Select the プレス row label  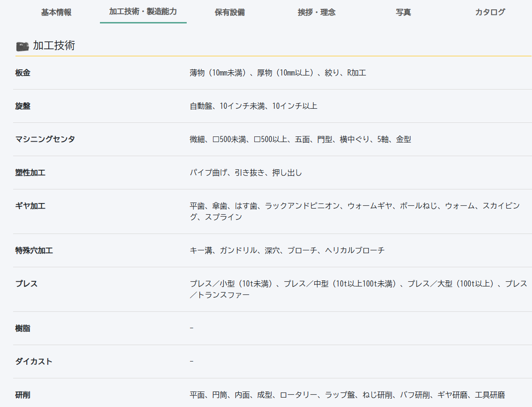tap(27, 284)
